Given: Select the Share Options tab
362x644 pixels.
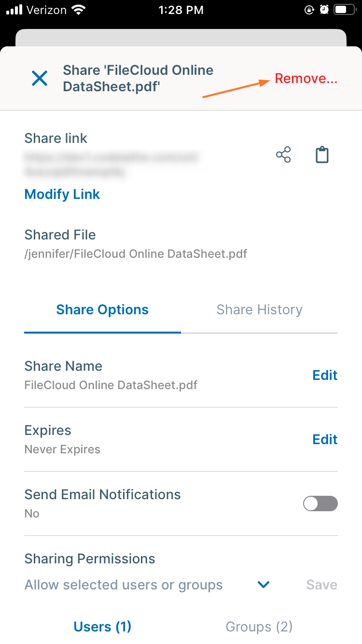Looking at the screenshot, I should tap(102, 310).
